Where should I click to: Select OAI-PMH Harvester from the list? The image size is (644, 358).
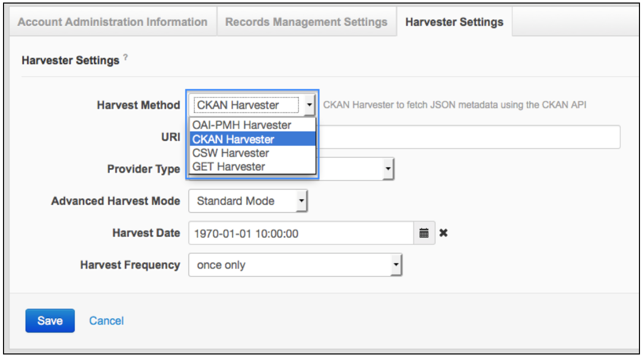click(242, 125)
